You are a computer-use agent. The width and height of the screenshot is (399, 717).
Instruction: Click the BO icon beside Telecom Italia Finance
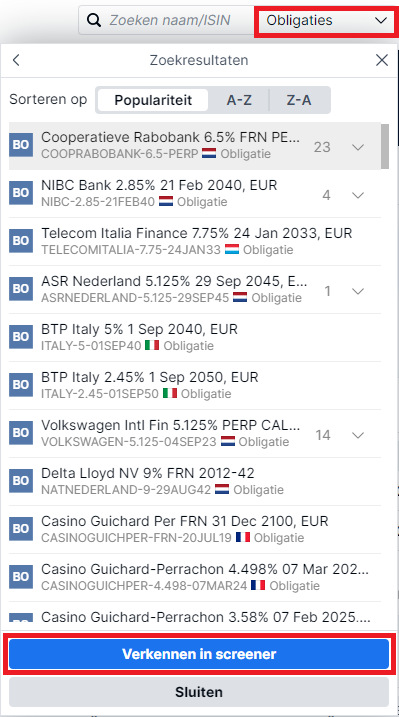point(21,241)
